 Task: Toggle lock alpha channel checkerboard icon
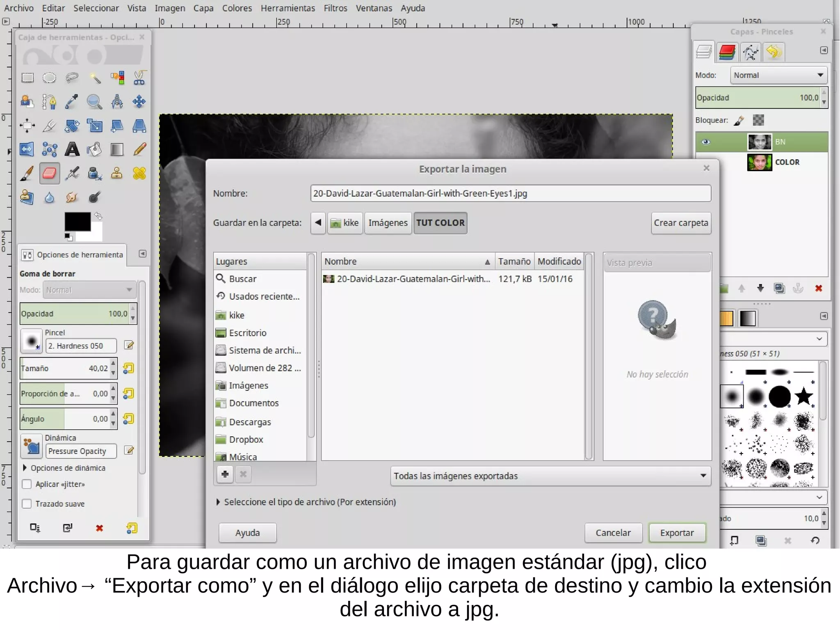click(758, 120)
